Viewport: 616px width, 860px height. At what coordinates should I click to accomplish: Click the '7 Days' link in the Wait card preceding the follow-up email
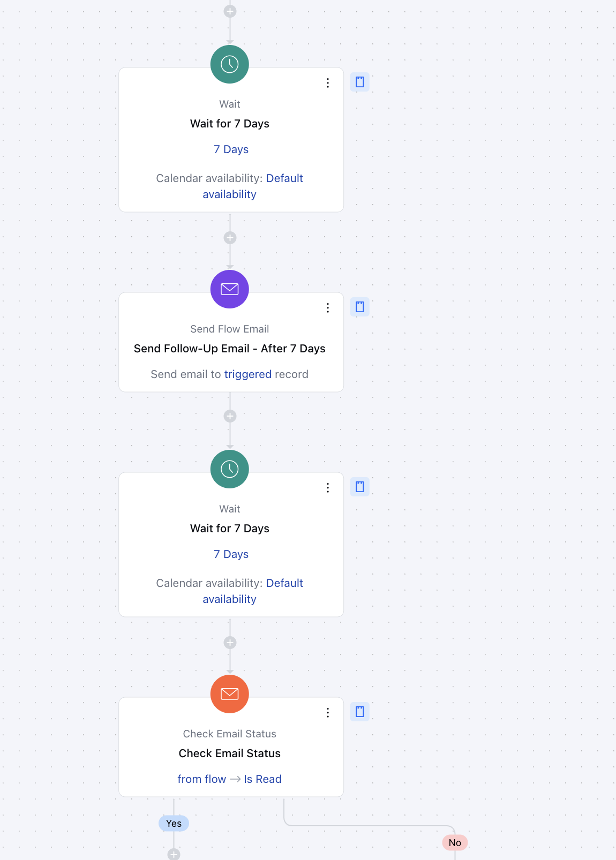(x=231, y=149)
